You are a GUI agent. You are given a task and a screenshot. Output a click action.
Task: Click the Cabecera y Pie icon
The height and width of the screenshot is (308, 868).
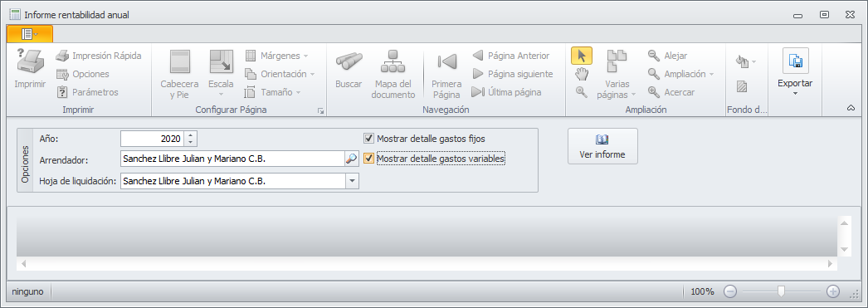[x=180, y=61]
